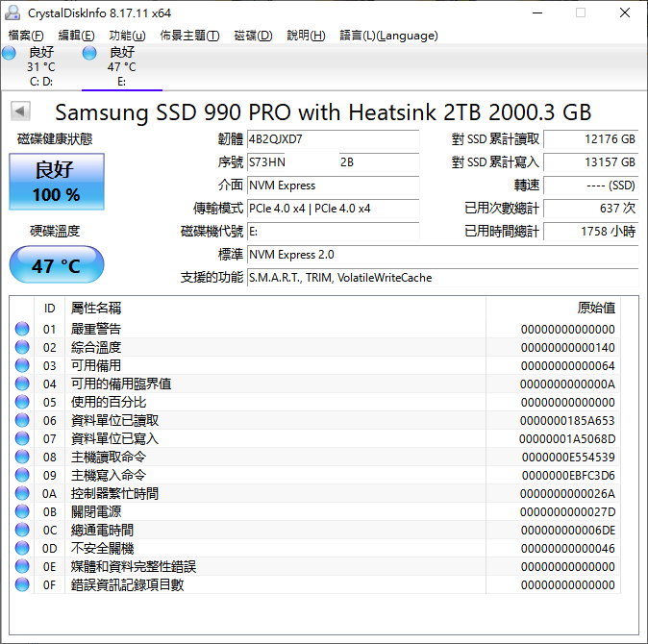Click the 轉速 value ---- (SSD)

[591, 186]
